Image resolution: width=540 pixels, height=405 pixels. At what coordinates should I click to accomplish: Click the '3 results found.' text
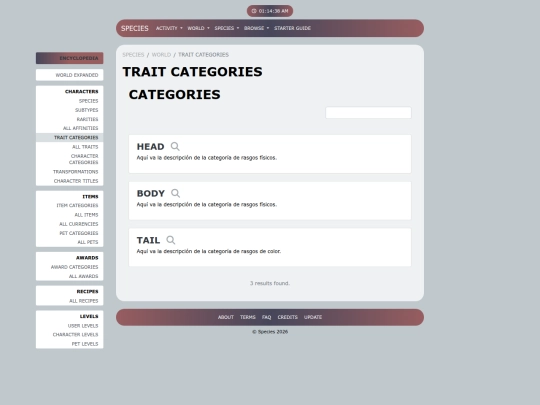270,283
